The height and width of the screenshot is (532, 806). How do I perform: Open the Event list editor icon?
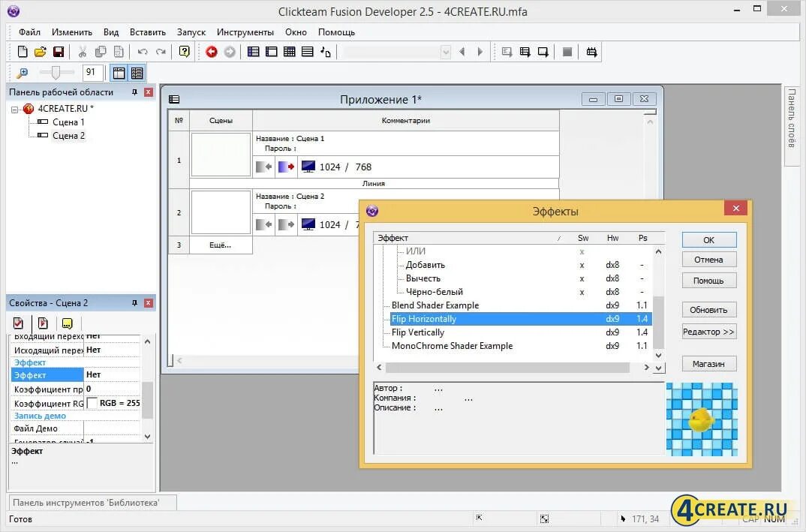coord(308,52)
